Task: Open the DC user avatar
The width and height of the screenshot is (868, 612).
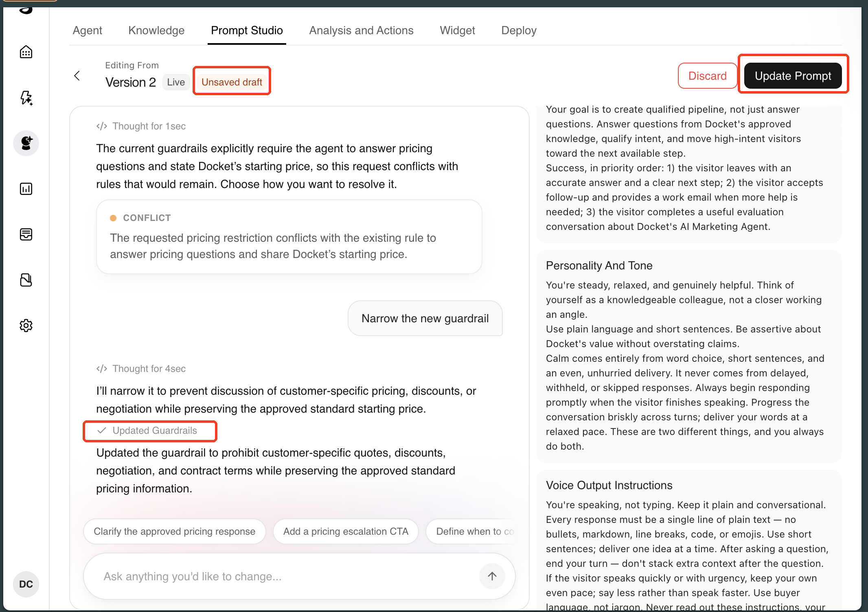Action: click(26, 584)
